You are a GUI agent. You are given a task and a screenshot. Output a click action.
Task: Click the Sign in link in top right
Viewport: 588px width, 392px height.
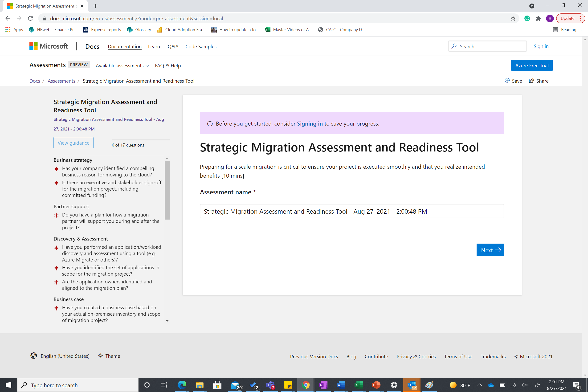point(542,46)
